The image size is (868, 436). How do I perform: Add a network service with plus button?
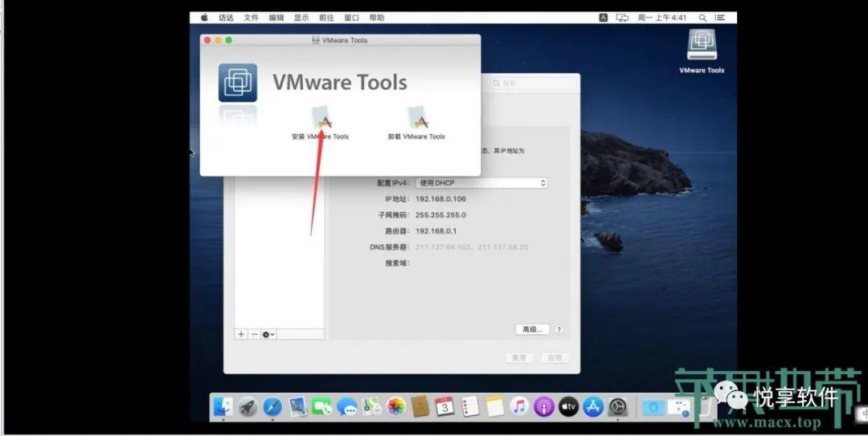tap(241, 334)
